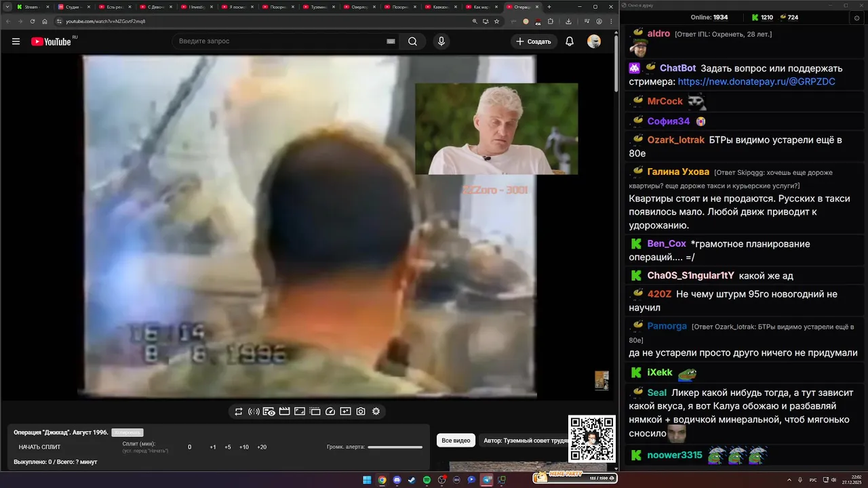
Task: Add +1 minute to split
Action: coord(213,447)
